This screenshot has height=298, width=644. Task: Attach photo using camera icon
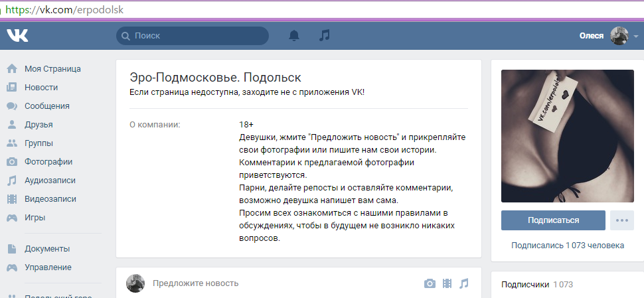[430, 283]
